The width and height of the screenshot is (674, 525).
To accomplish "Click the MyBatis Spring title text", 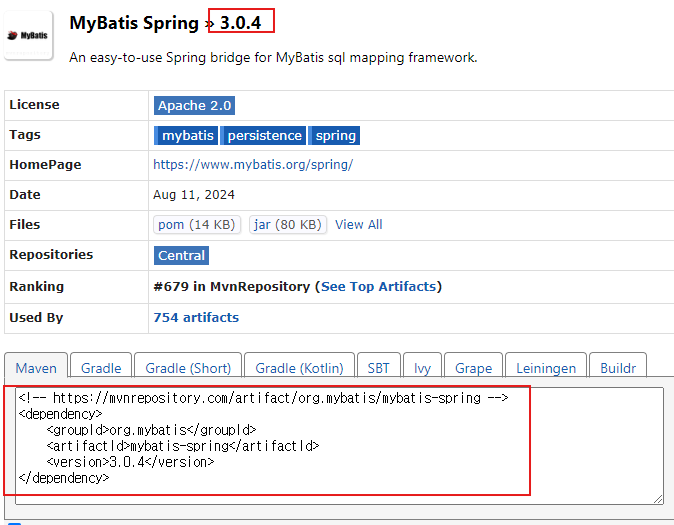I will tap(134, 23).
